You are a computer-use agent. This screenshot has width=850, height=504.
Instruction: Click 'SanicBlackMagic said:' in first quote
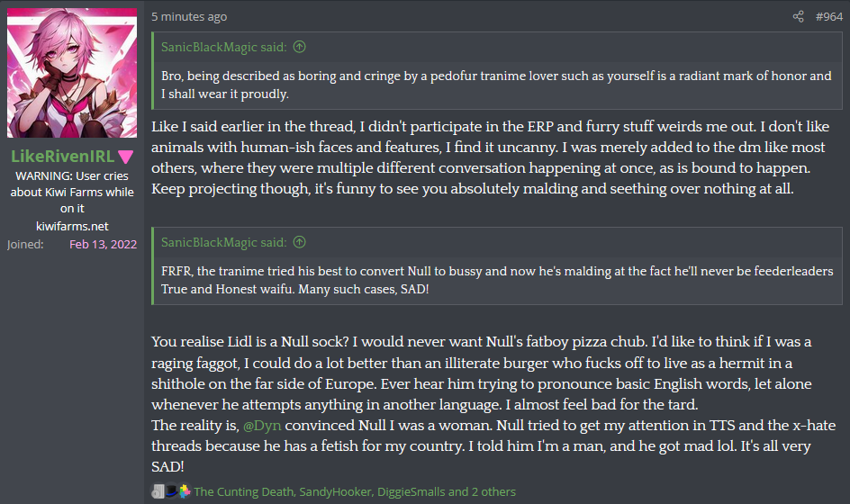[x=225, y=47]
